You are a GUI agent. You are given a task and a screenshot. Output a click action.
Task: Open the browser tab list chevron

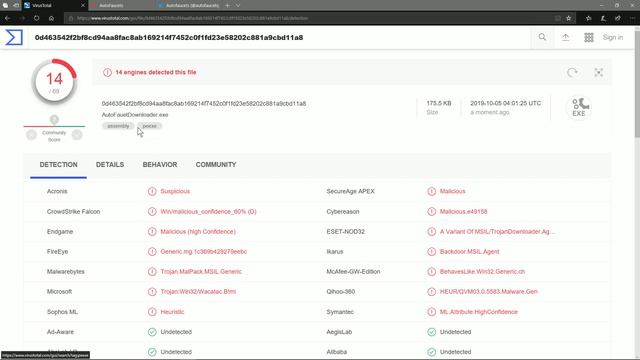tap(238, 5)
